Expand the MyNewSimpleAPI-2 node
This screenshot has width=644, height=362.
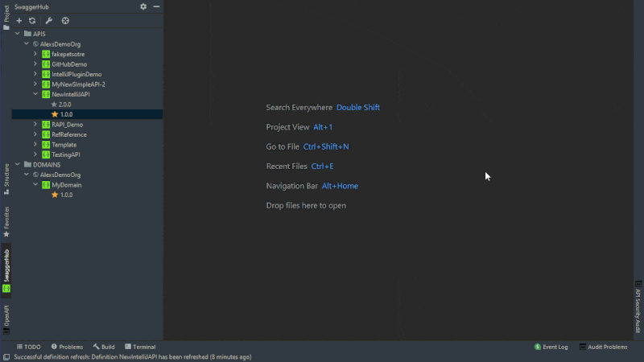coord(35,84)
